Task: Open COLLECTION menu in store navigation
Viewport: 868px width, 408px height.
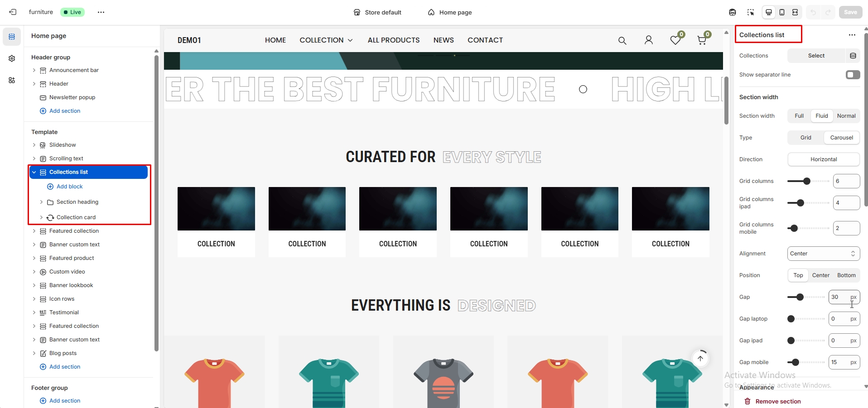Action: (x=326, y=40)
